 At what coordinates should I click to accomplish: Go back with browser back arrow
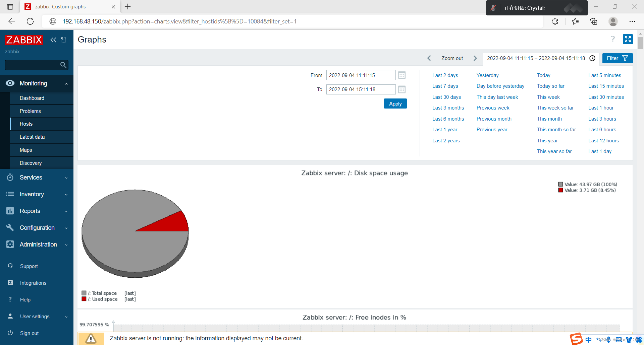pos(12,21)
